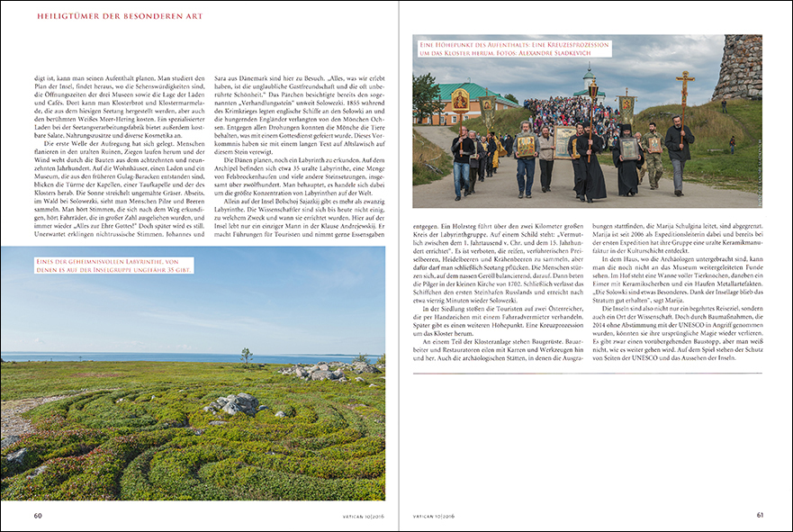The image size is (793, 532).
Task: Click the paragraph starting 'In dem Haus'
Action: click(x=678, y=279)
